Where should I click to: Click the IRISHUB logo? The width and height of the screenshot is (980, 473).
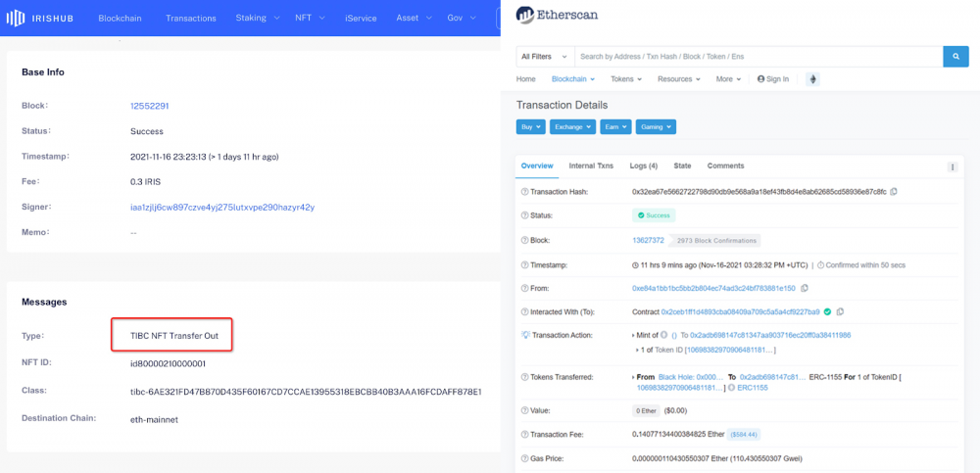(x=40, y=18)
